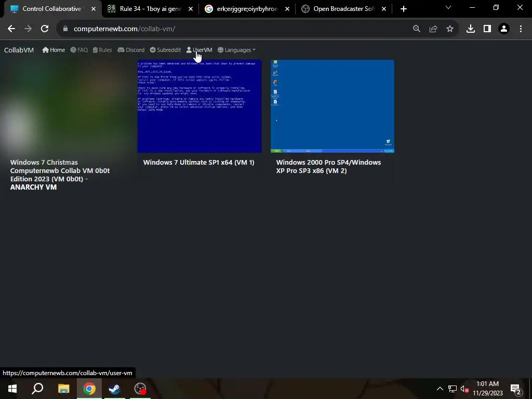This screenshot has width=532, height=399.
Task: Reload the CollabVM page
Action: coord(45,29)
